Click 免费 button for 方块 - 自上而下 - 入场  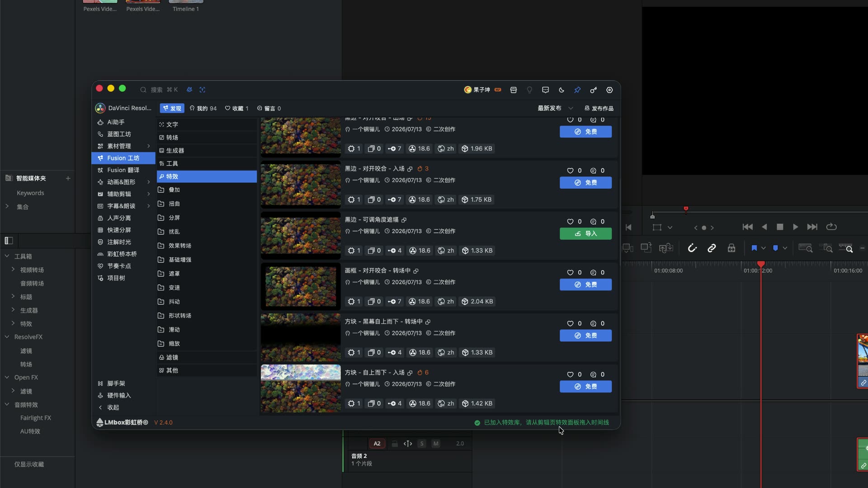point(585,387)
